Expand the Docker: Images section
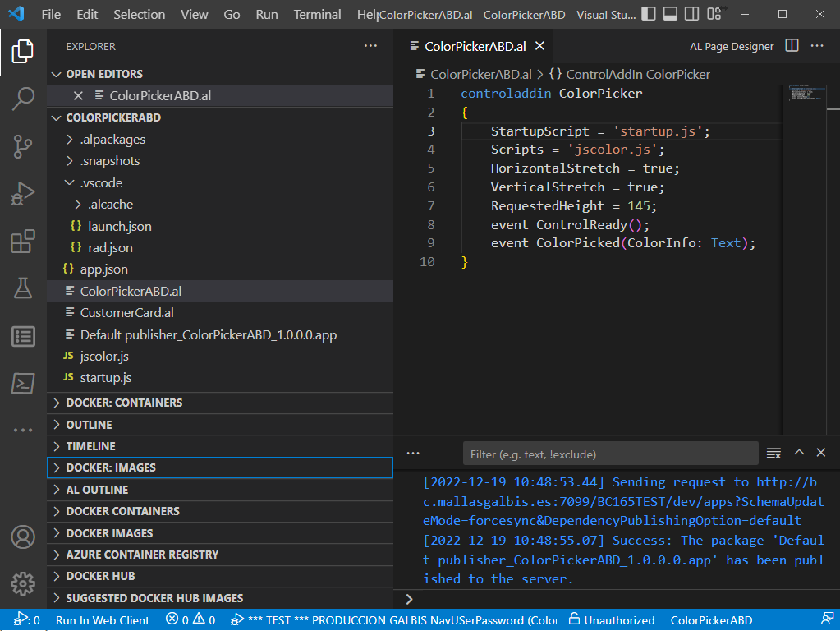Viewport: 840px width, 631px height. [220, 467]
